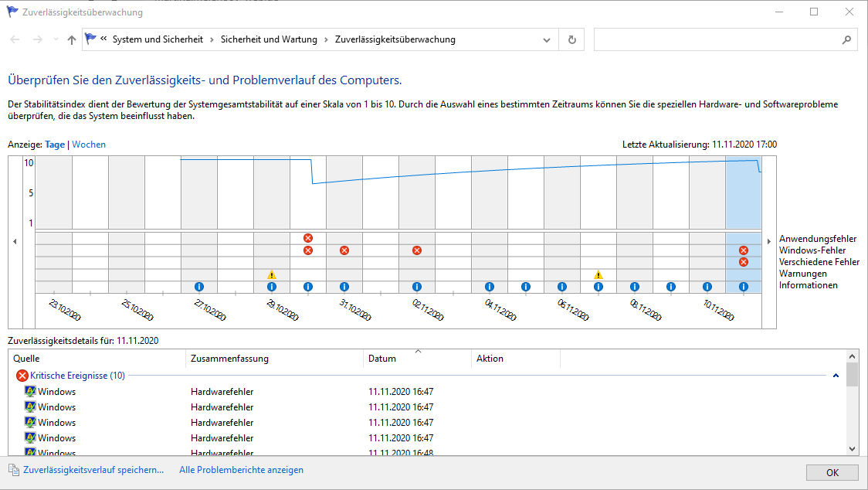Click the information icon for 08.11.2020

(635, 287)
